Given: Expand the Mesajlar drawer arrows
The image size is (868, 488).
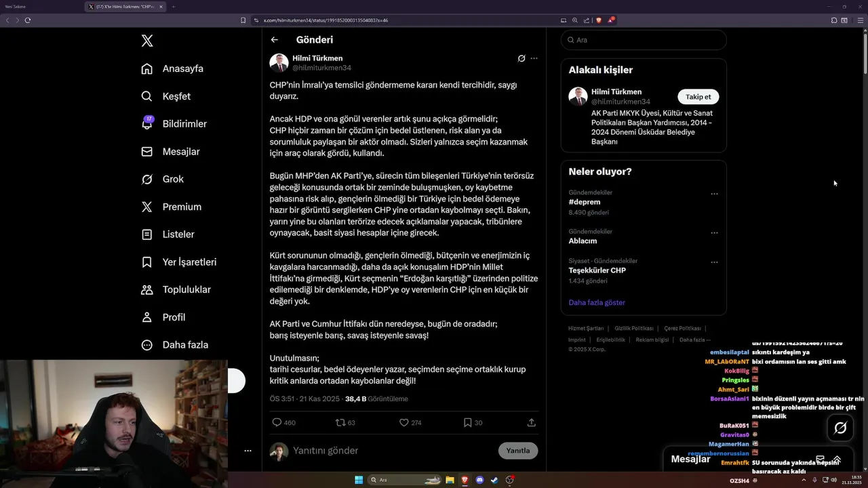Looking at the screenshot, I should 837,459.
